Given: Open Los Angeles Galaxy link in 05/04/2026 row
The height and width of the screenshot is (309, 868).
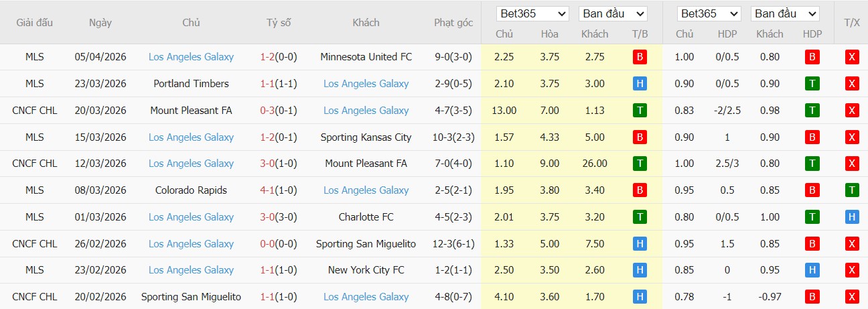Looking at the screenshot, I should 191,57.
